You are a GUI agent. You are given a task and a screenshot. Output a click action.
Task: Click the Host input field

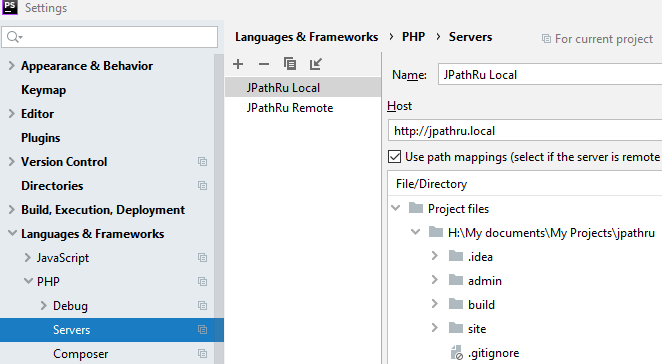point(525,130)
